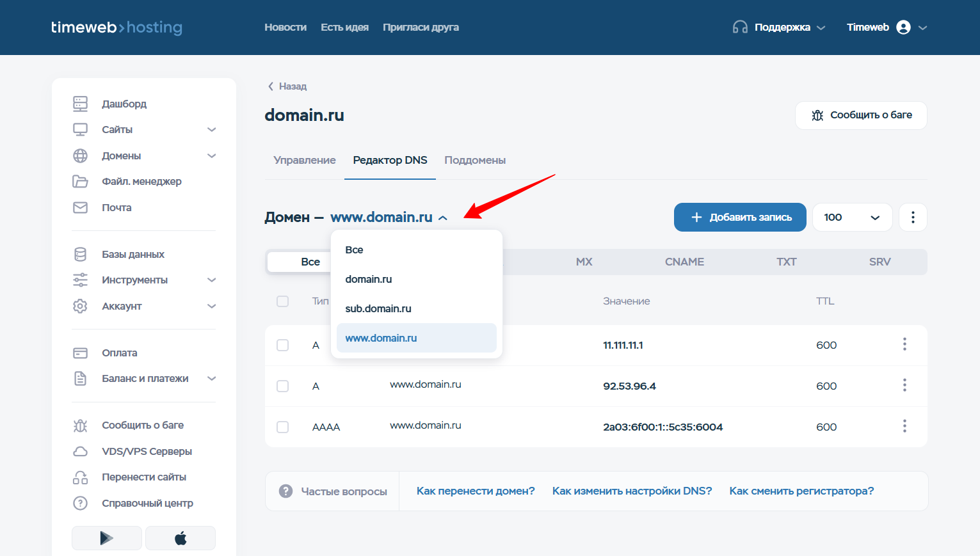Click the VDS/VPS Servers cloud icon
Viewport: 980px width, 556px height.
[x=80, y=452]
